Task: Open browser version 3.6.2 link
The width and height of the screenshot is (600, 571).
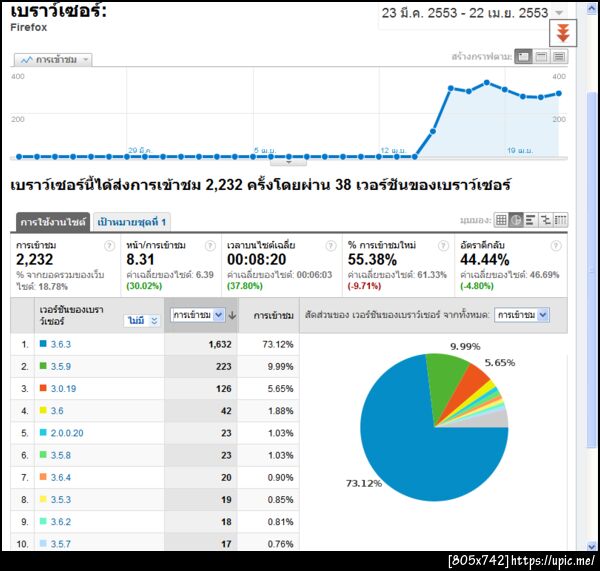Action: 61,522
